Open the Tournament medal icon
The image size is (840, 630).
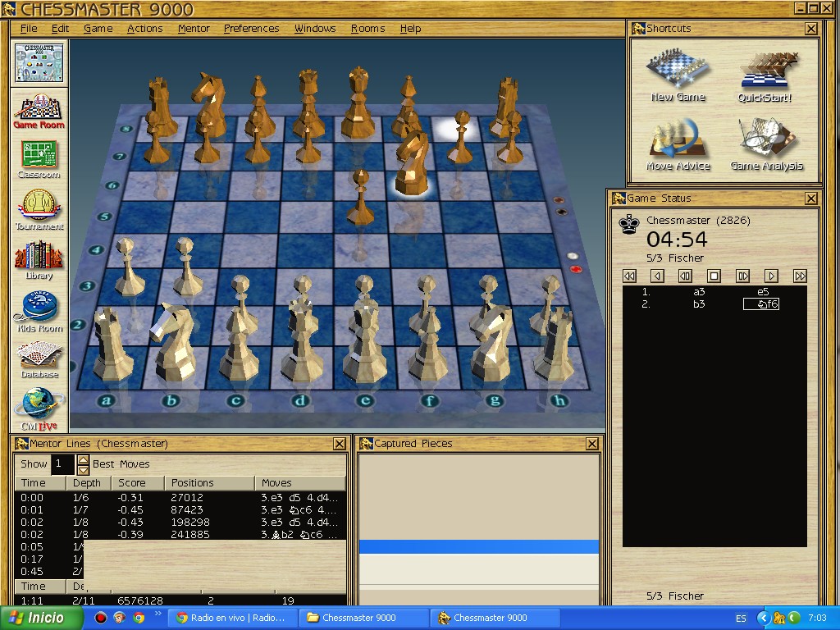(39, 209)
